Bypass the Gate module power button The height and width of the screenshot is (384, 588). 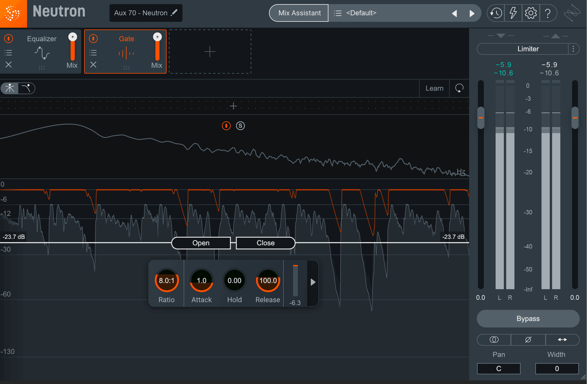pyautogui.click(x=93, y=39)
